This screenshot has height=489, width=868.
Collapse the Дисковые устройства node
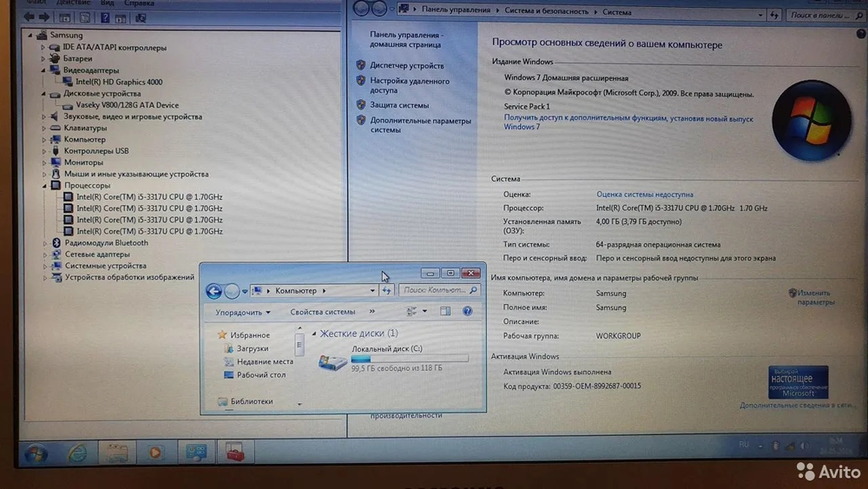(x=43, y=94)
